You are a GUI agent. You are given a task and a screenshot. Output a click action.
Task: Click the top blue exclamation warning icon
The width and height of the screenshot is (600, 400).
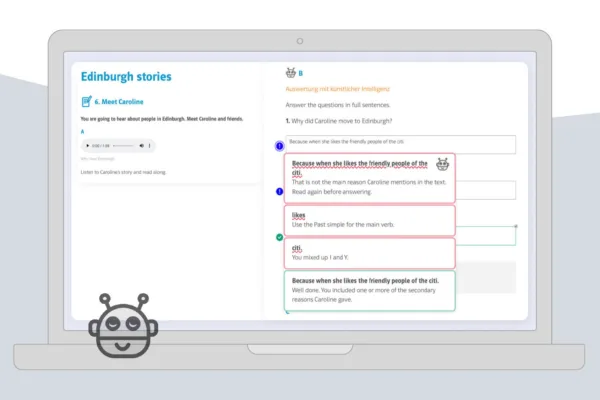click(279, 146)
